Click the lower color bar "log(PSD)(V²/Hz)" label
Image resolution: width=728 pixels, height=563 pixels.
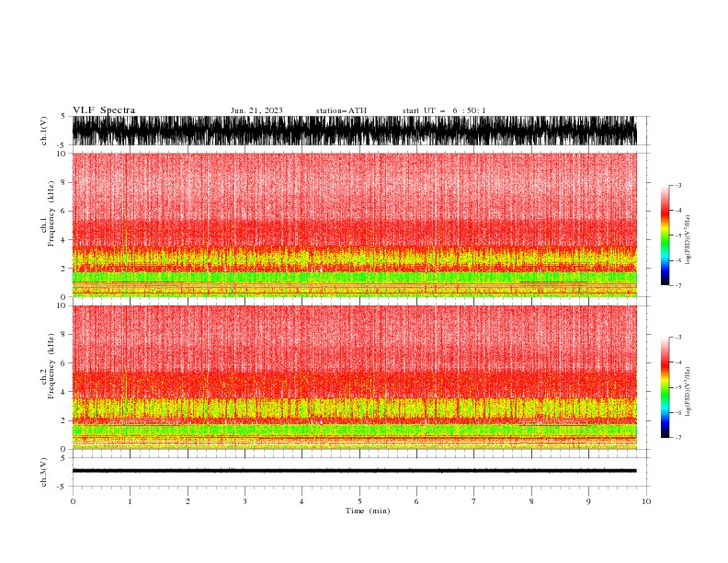(688, 391)
